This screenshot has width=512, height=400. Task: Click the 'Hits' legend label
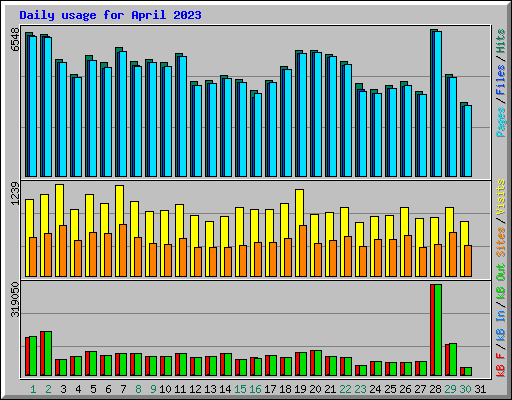tap(500, 41)
